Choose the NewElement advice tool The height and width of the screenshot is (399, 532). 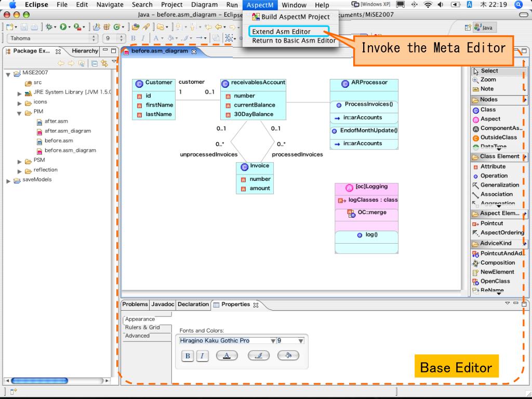tap(494, 272)
